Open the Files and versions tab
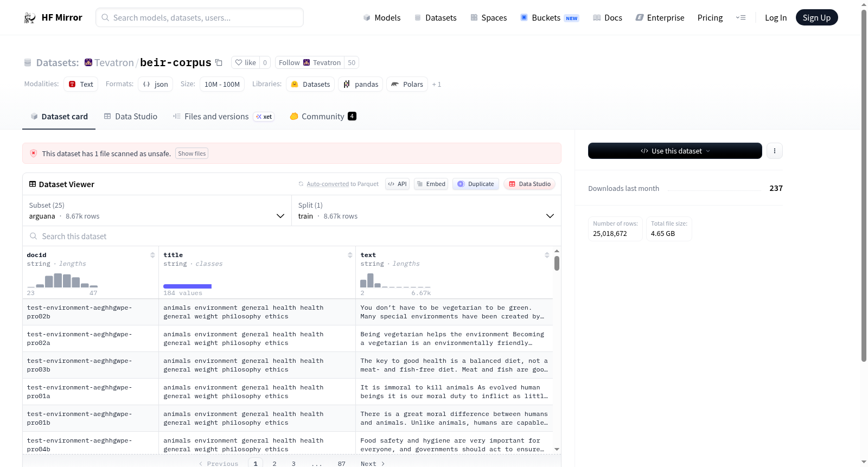Viewport: 868px width, 467px height. point(223,117)
